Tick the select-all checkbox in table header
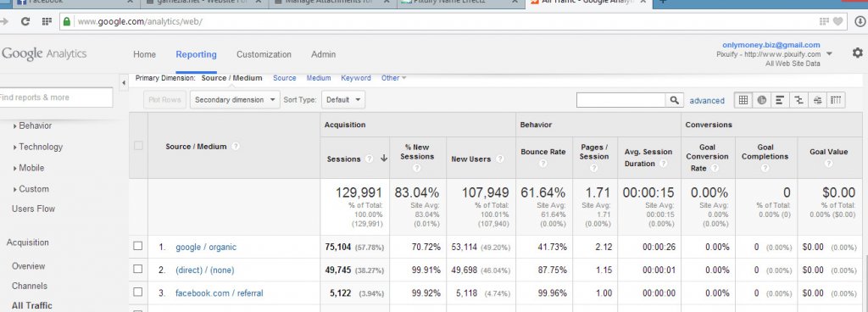The image size is (868, 312). 138,146
